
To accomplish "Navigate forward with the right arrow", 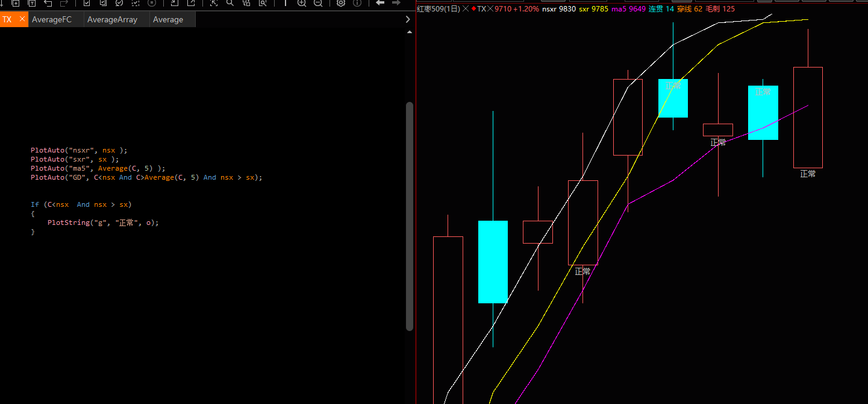I will tap(396, 2).
